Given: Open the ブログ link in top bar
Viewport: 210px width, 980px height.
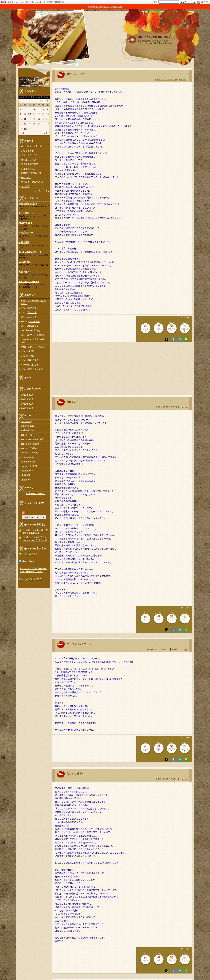Looking at the screenshot, I should click(10, 2).
